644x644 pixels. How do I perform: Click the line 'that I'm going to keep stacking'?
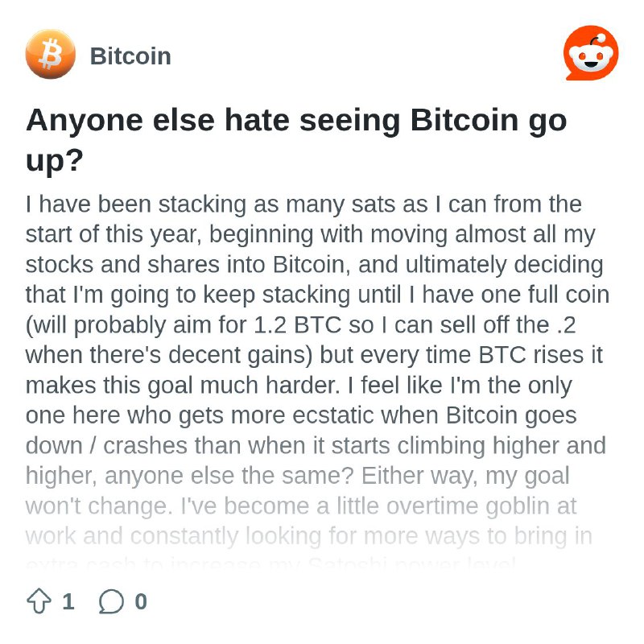(x=317, y=295)
